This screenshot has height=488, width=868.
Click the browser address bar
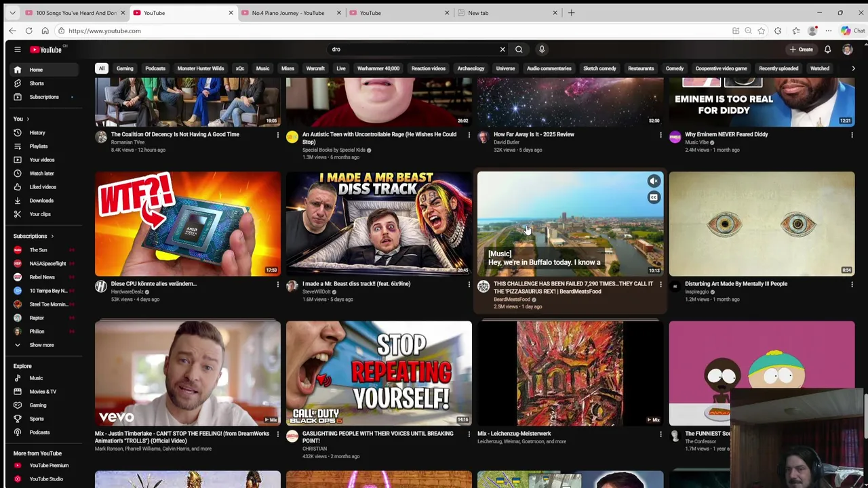(393, 30)
